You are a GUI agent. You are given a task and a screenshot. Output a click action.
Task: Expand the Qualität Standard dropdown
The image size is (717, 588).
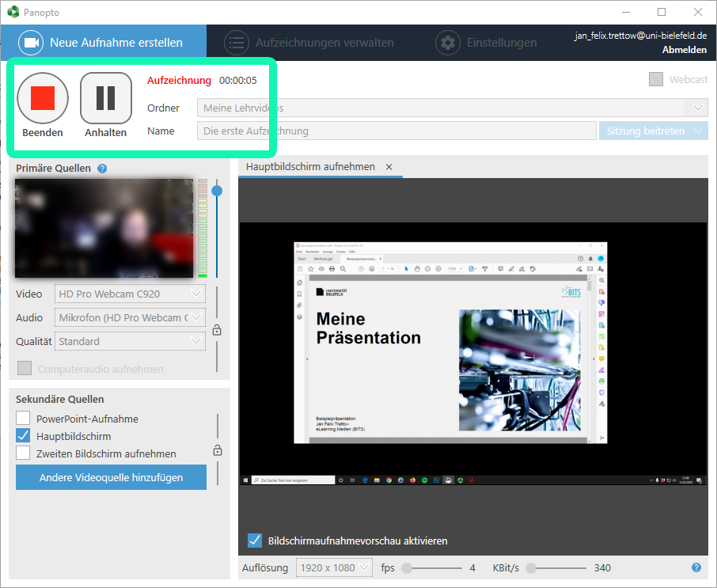(131, 342)
